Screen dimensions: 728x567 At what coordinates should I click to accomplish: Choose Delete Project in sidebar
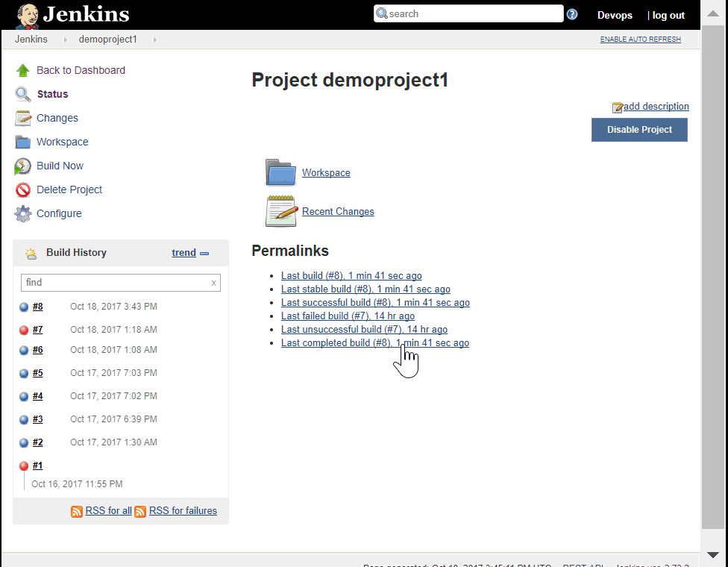(x=69, y=189)
